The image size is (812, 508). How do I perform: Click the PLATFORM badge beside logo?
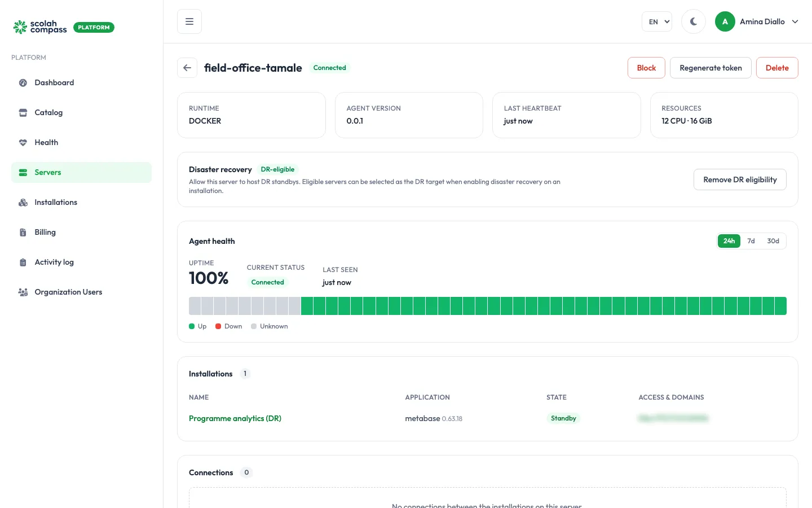(94, 27)
